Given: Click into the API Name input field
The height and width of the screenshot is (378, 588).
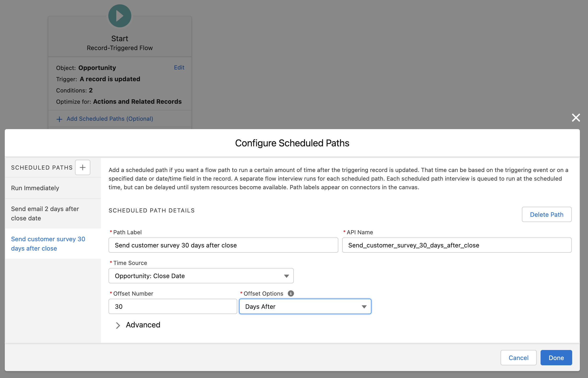Looking at the screenshot, I should [456, 245].
